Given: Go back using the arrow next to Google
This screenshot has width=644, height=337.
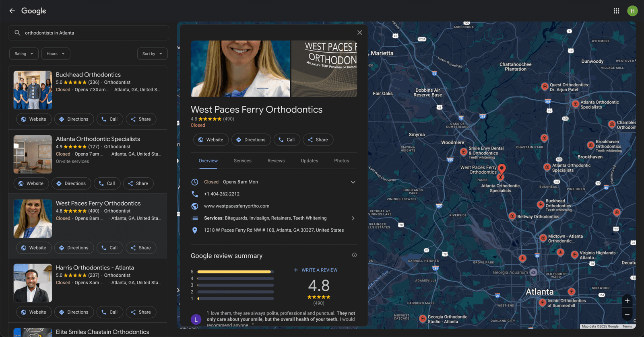Looking at the screenshot, I should coord(12,11).
